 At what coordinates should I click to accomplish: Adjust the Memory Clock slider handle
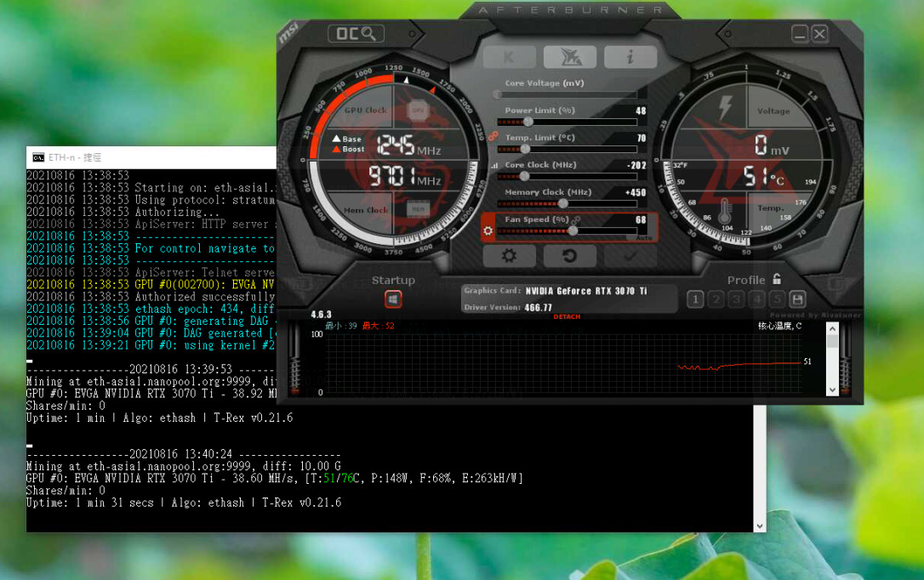coord(562,204)
